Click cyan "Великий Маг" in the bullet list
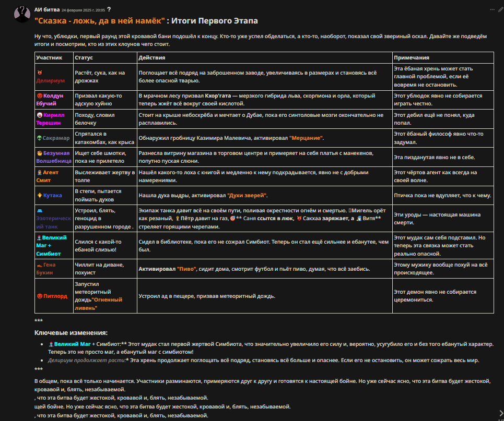The height and width of the screenshot is (421, 504). click(72, 344)
